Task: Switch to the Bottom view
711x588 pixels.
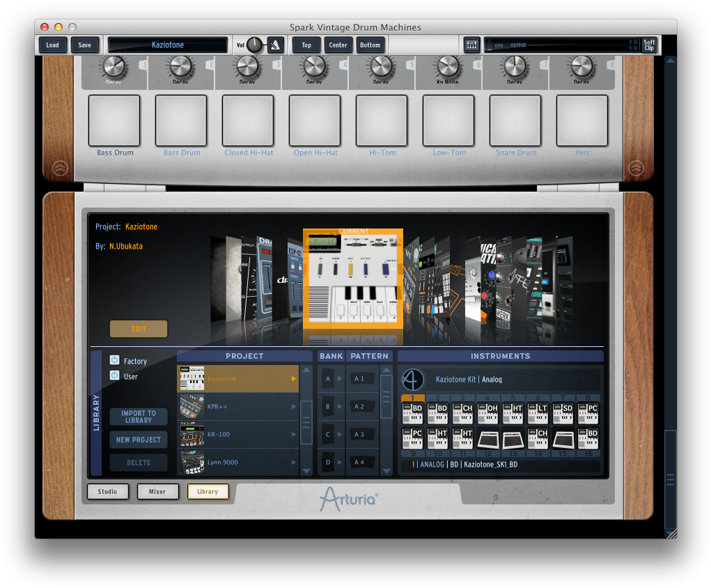Action: pos(370,45)
